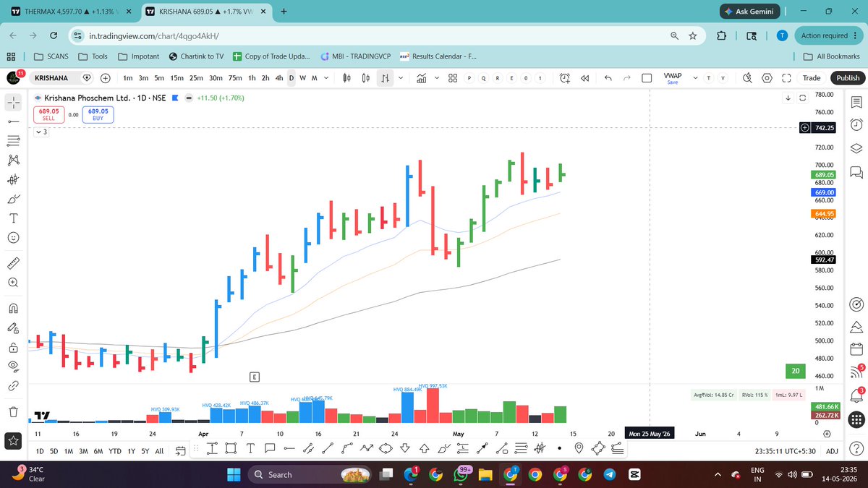Open the layout setup square icon
Screen dimensions: 868x488
pyautogui.click(x=648, y=78)
